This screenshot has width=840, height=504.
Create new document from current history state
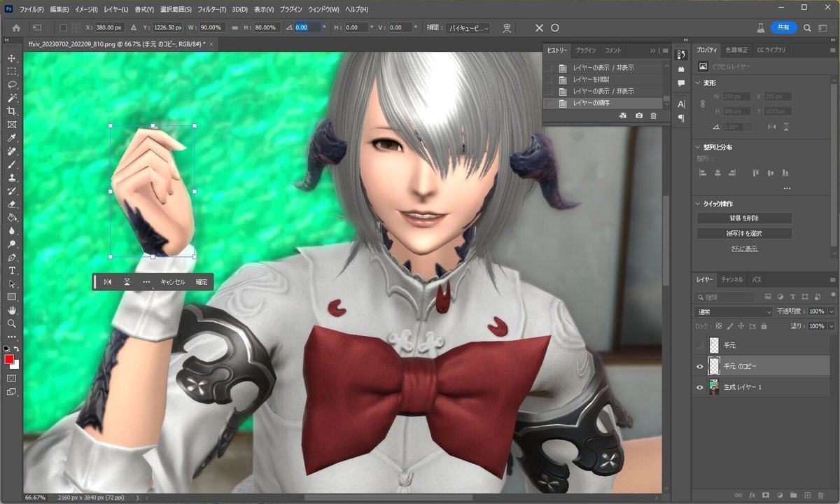[x=623, y=115]
